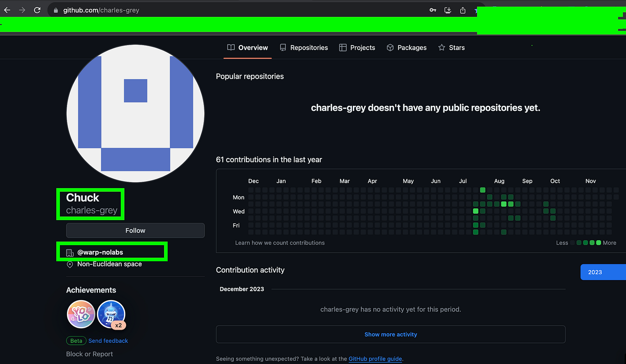Go back with the browser back arrow
The image size is (626, 364).
pyautogui.click(x=7, y=10)
